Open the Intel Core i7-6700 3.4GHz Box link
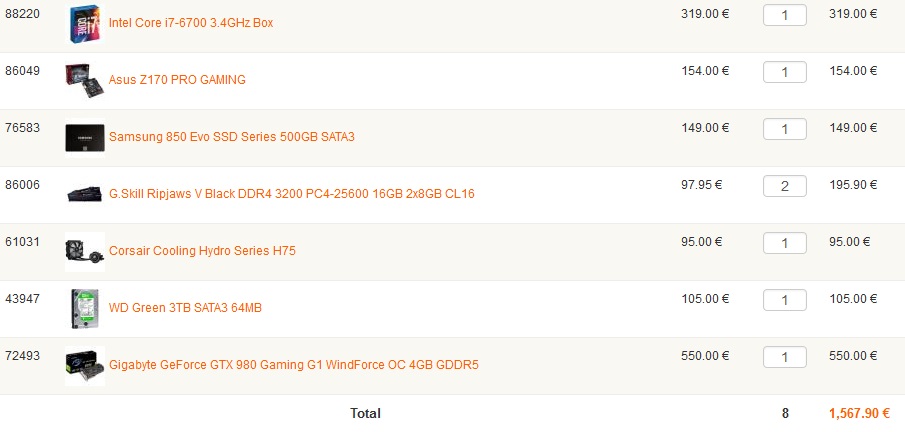The width and height of the screenshot is (905, 432). coord(190,22)
